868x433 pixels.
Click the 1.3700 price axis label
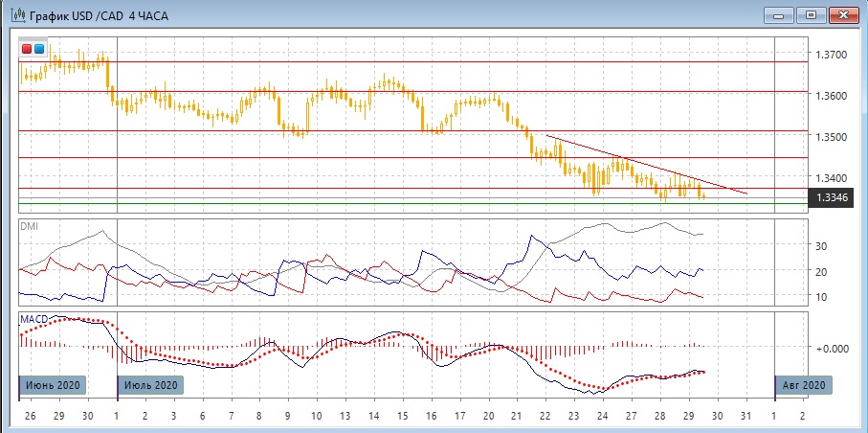pyautogui.click(x=829, y=56)
